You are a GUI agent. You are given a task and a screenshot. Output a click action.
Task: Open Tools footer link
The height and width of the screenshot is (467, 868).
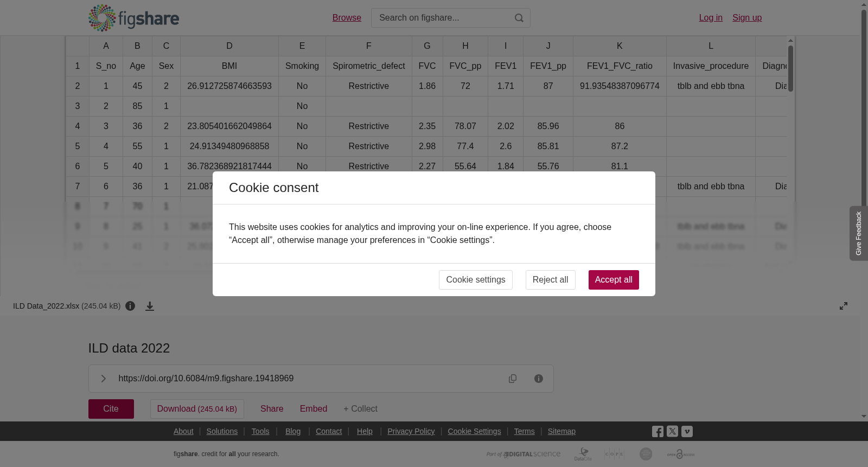(x=260, y=431)
